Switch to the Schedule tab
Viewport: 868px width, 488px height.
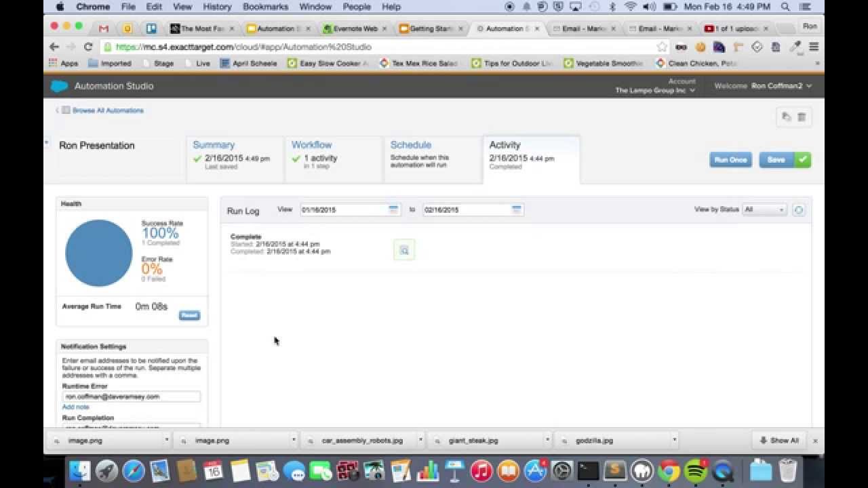coord(433,159)
